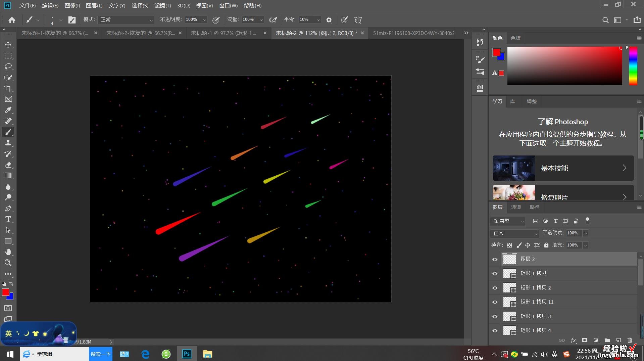
Task: Select the Quick Selection tool
Action: point(8,78)
